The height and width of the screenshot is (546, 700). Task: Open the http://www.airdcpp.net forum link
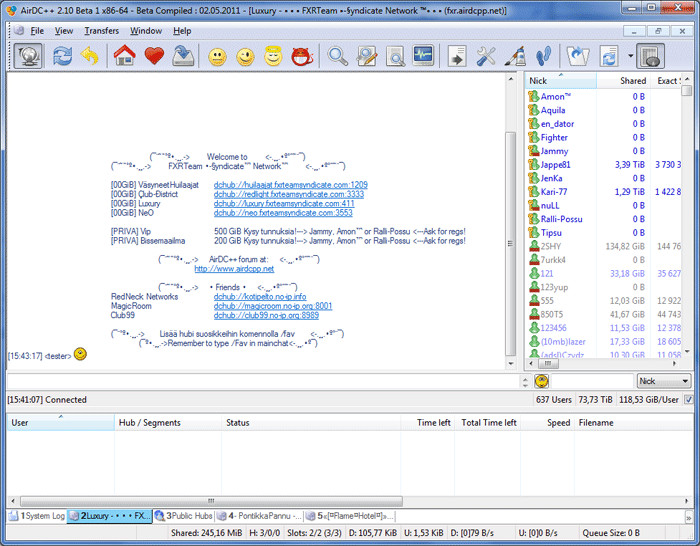point(234,269)
